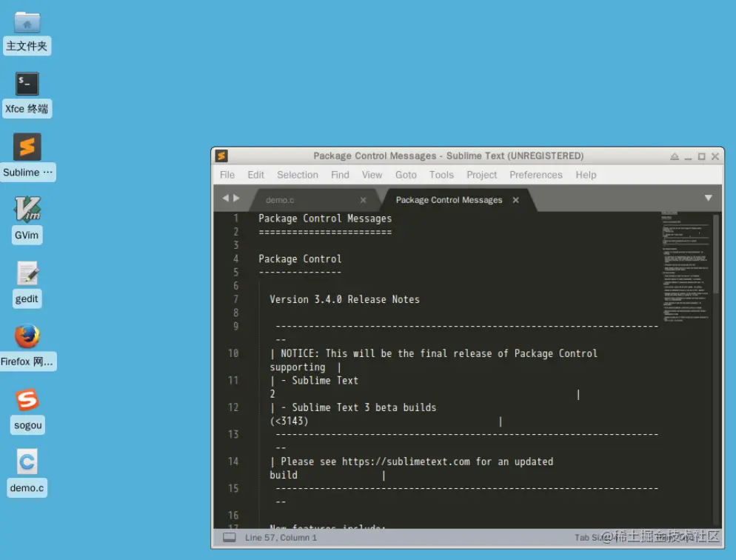Click the 'Version 3.4.0 Release Notes' line
The height and width of the screenshot is (560, 736).
344,299
